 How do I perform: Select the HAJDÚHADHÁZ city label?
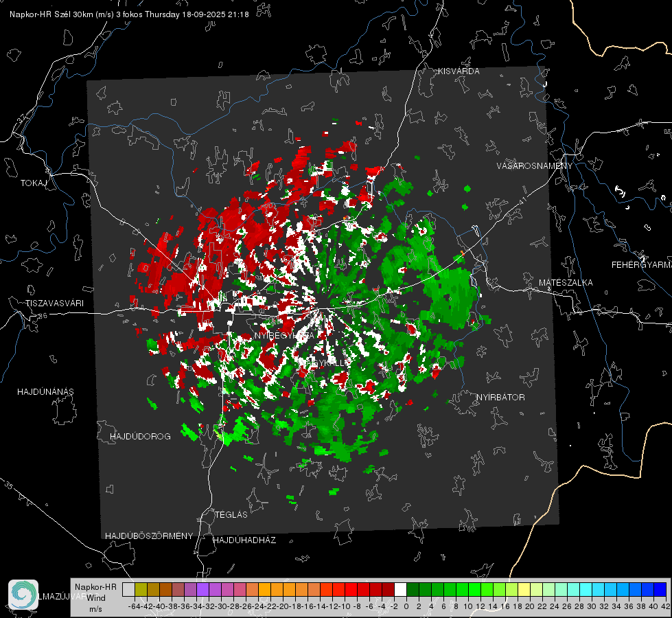tap(244, 540)
